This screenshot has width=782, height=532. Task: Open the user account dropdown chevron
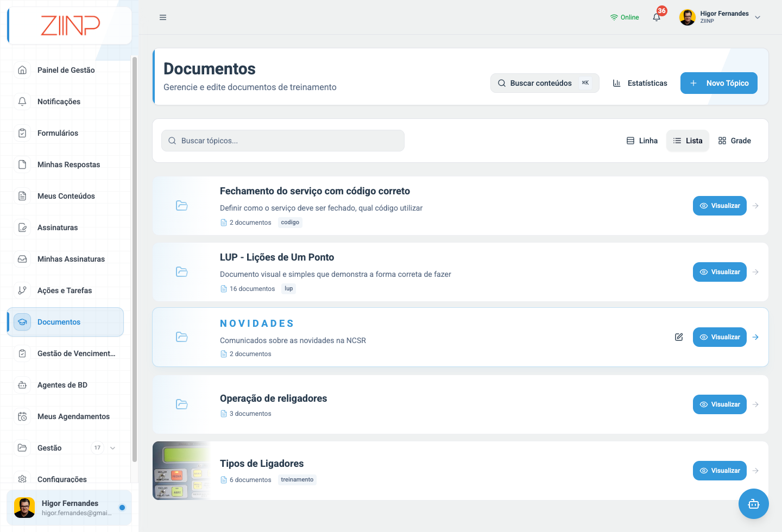[758, 17]
